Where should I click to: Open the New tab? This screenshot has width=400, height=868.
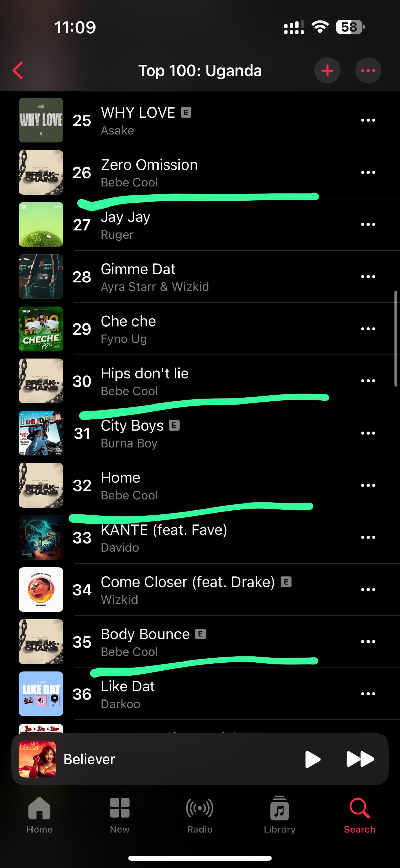[120, 815]
